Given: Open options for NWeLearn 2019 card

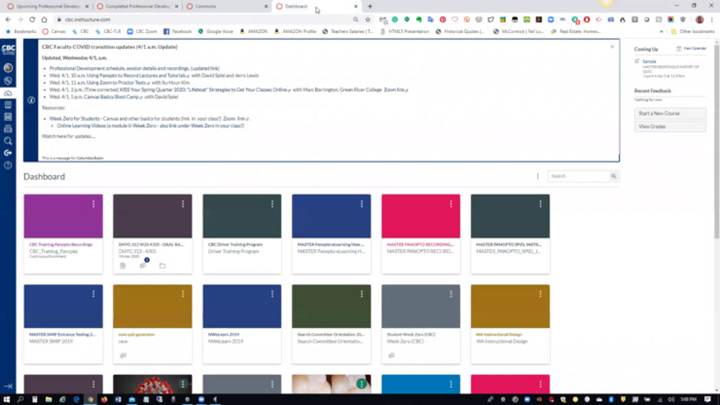Looking at the screenshot, I should click(272, 294).
